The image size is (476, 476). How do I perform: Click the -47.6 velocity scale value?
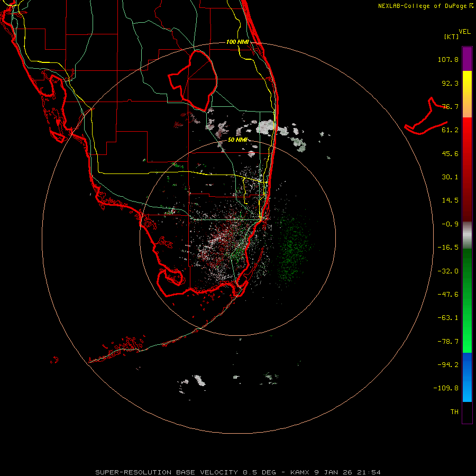click(448, 295)
